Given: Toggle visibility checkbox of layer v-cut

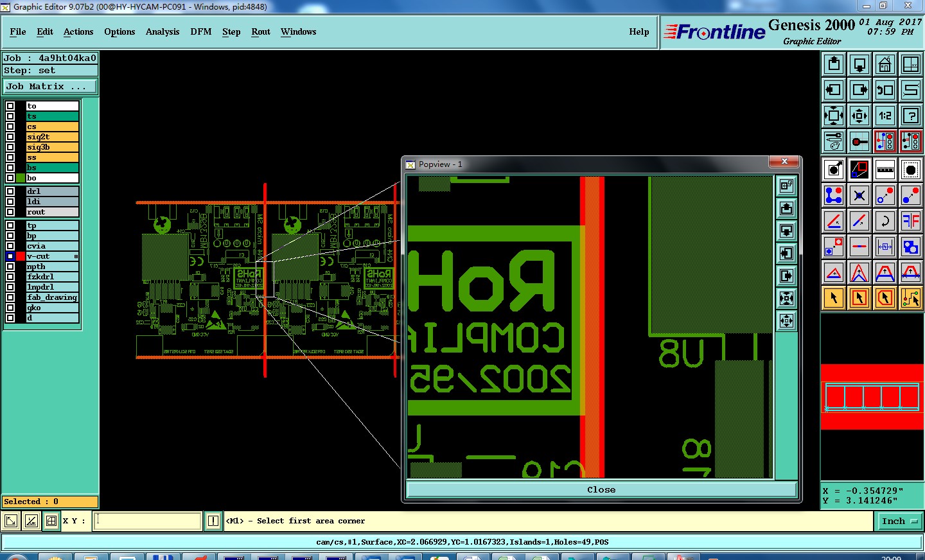Looking at the screenshot, I should point(10,256).
